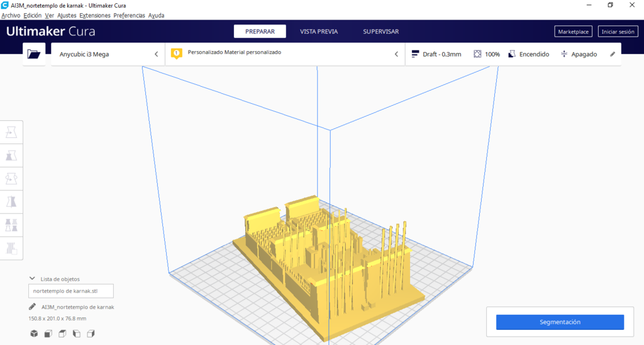The width and height of the screenshot is (644, 345).
Task: Click the AI3M_nortetemplo de karnak job name
Action: pyautogui.click(x=77, y=307)
